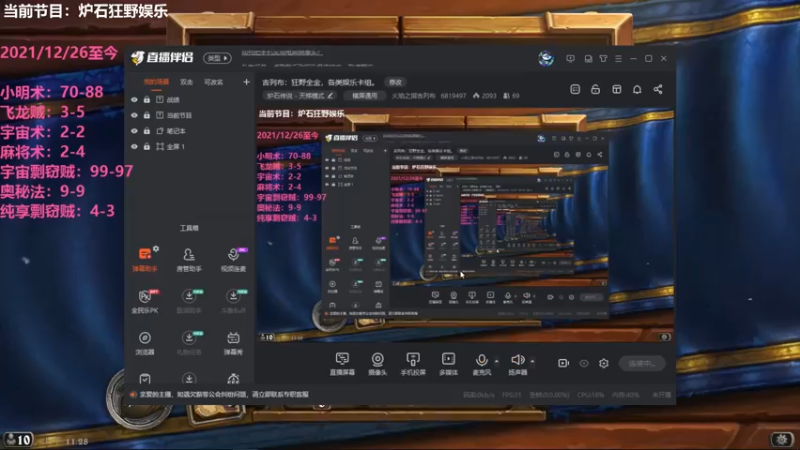800x450 pixels.
Task: Add a new scene with plus
Action: coord(246,82)
